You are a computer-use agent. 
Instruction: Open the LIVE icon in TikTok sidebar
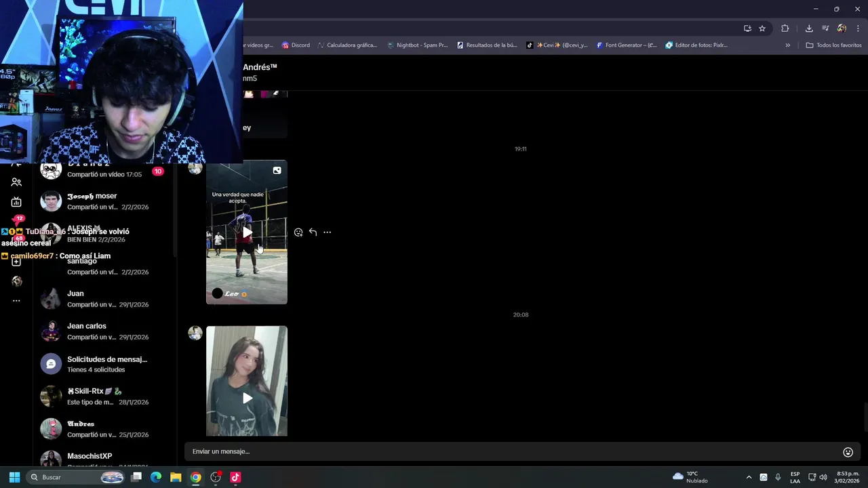(16, 202)
